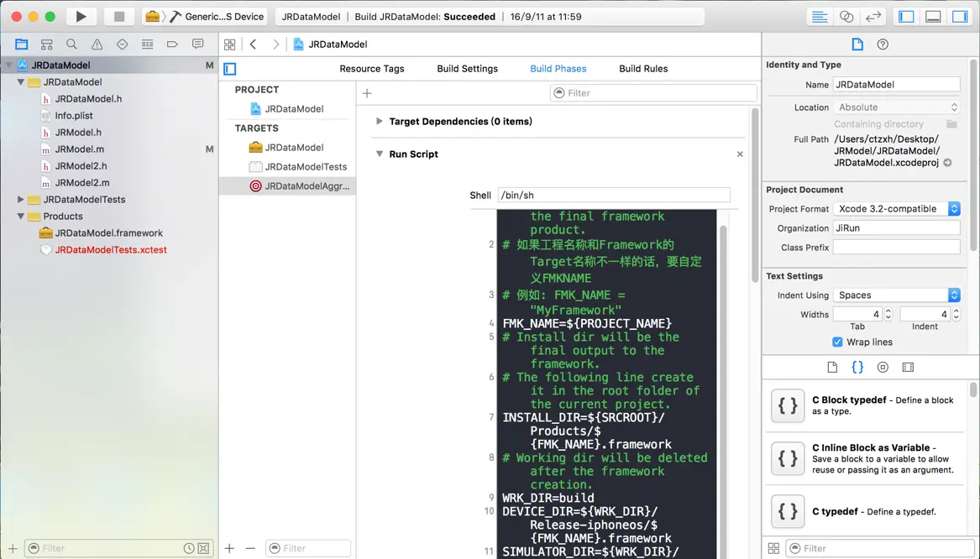The width and height of the screenshot is (980, 559).
Task: Open the breakpoint navigator
Action: [172, 44]
